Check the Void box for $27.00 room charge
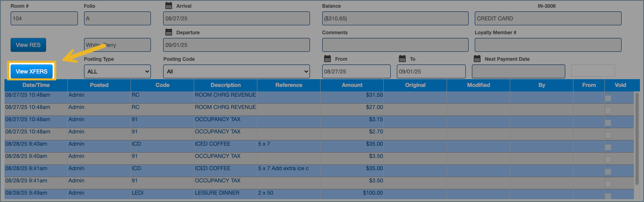 tap(608, 111)
